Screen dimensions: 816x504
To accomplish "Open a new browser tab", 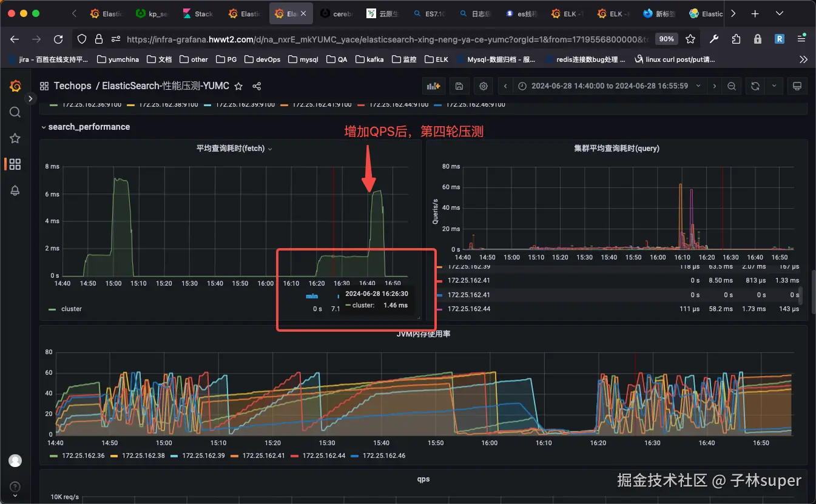I will pyautogui.click(x=755, y=13).
